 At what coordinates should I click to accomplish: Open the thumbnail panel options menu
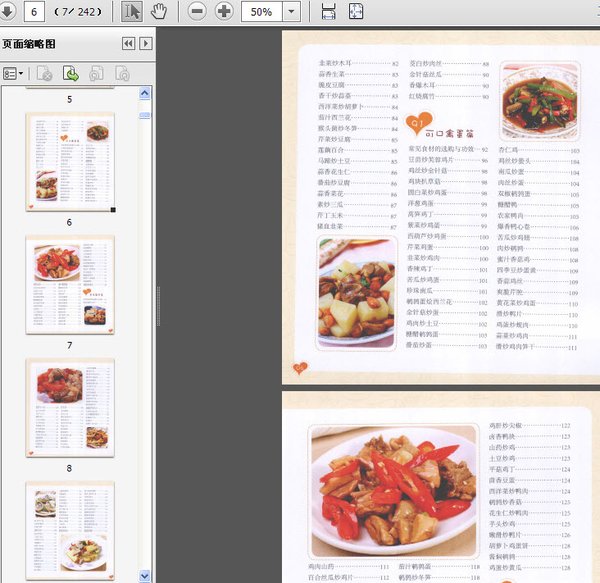coord(13,73)
